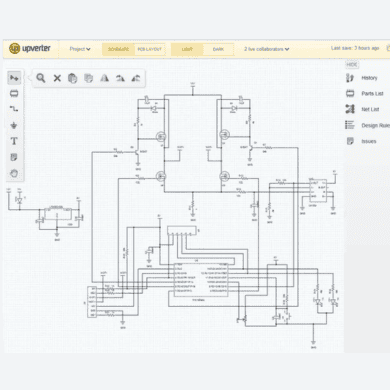Click the Hide sidebar button
This screenshot has width=390, height=390.
352,65
